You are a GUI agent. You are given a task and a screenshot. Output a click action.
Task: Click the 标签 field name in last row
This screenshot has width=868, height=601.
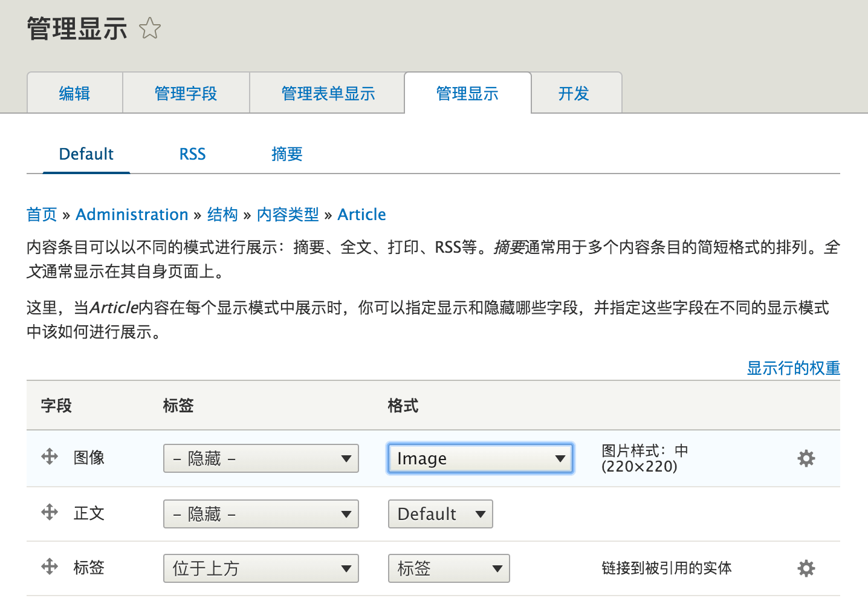[89, 568]
